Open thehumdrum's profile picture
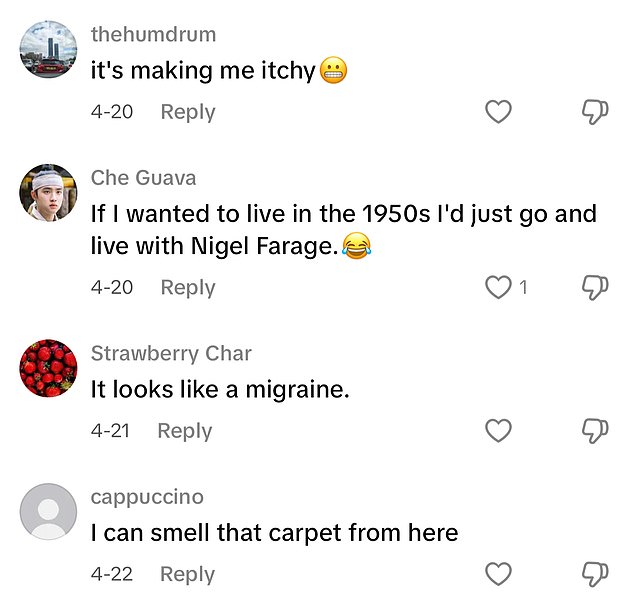 click(x=48, y=49)
